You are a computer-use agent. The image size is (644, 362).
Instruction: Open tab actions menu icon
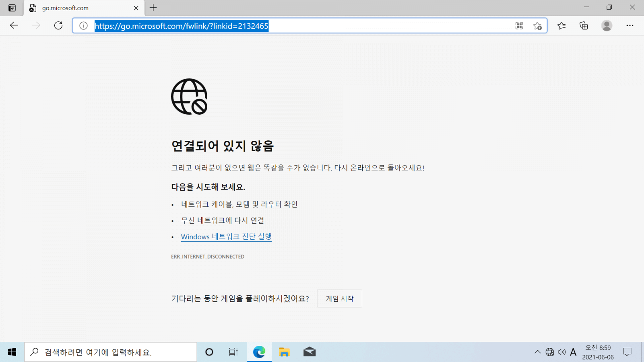[12, 8]
